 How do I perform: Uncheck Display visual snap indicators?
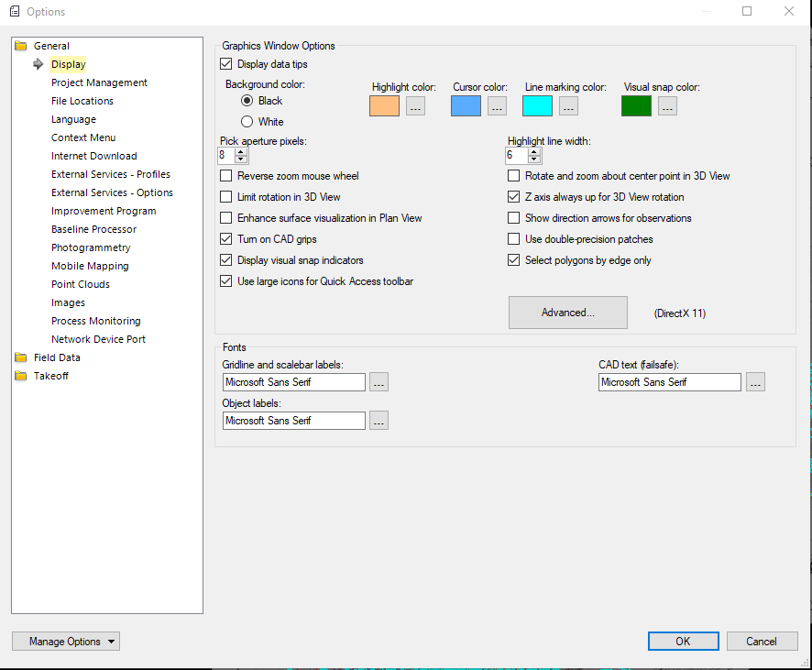(x=225, y=260)
